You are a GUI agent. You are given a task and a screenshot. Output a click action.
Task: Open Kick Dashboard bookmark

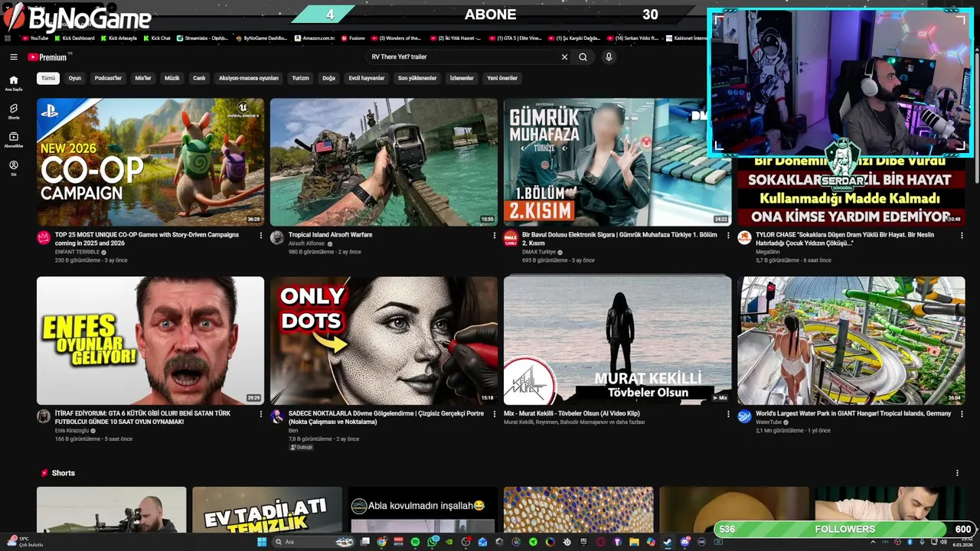tap(74, 37)
